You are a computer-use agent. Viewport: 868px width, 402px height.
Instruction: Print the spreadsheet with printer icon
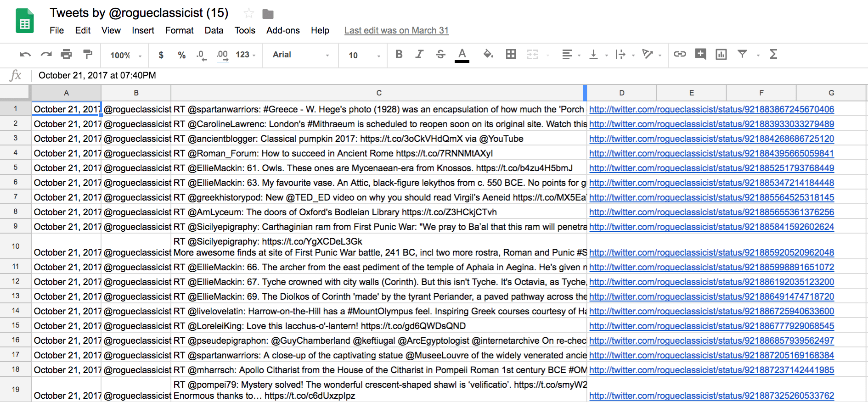(x=67, y=54)
